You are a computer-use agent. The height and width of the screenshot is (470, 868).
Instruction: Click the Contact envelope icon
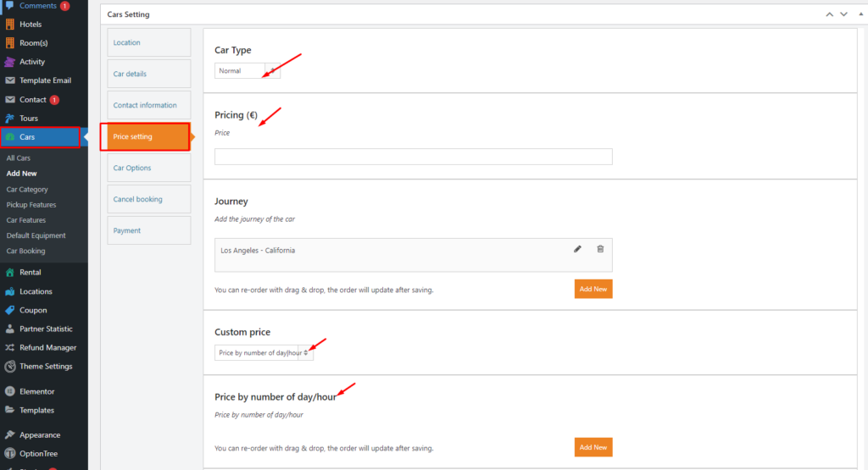9,100
